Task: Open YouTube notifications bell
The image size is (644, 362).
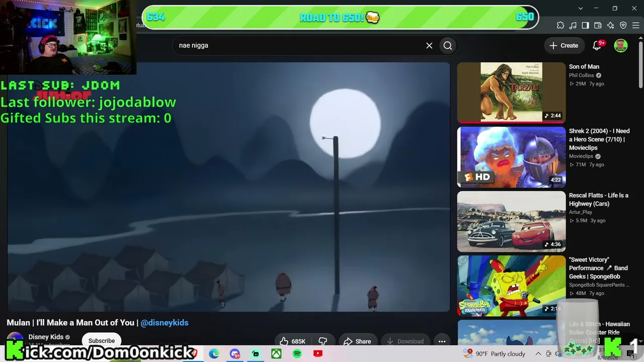Action: click(597, 46)
